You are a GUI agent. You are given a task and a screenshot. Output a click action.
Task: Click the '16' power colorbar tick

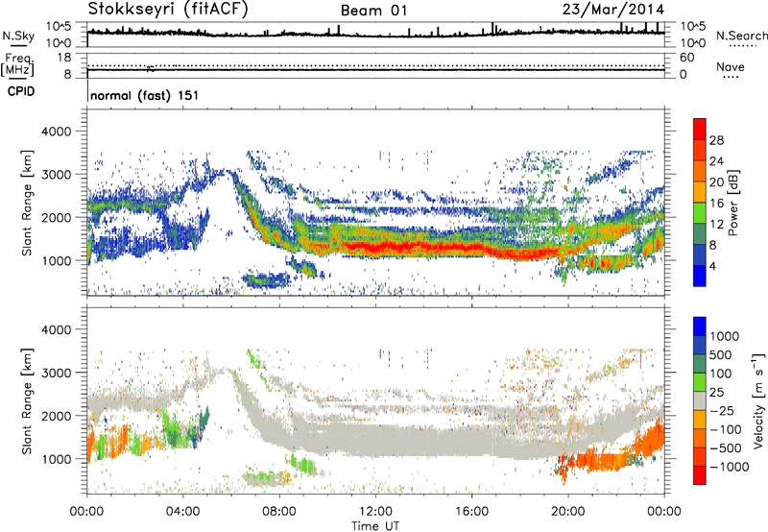[716, 204]
